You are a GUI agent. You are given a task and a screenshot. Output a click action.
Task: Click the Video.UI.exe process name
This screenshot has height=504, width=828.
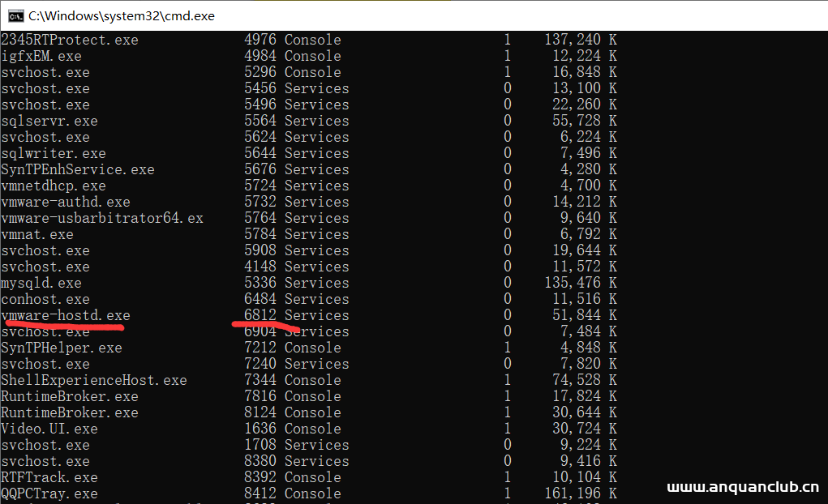point(49,429)
